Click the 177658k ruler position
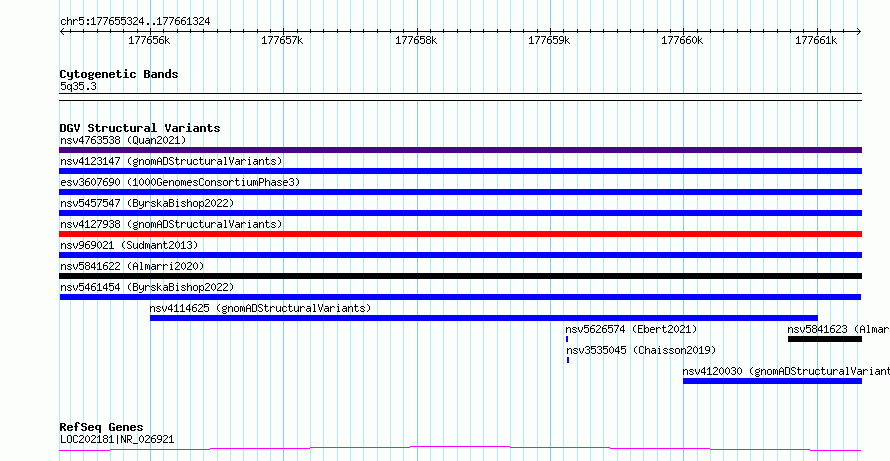This screenshot has height=461, width=890. point(417,40)
